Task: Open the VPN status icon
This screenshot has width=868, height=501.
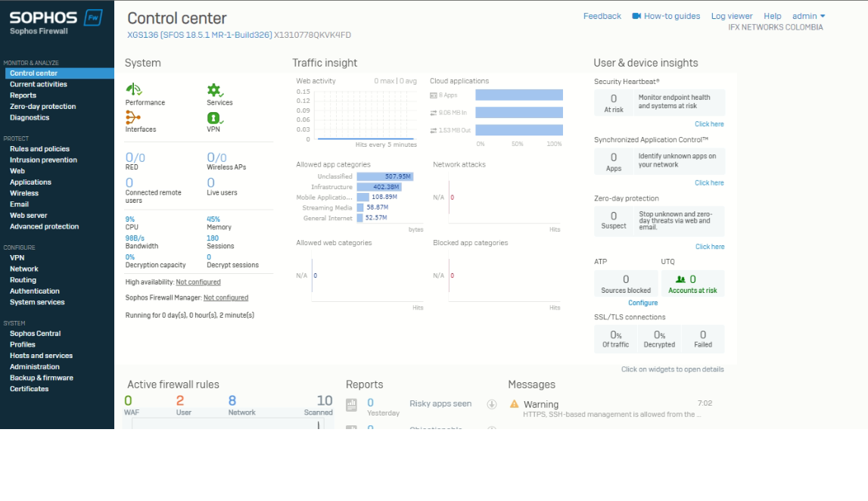Action: pos(215,117)
